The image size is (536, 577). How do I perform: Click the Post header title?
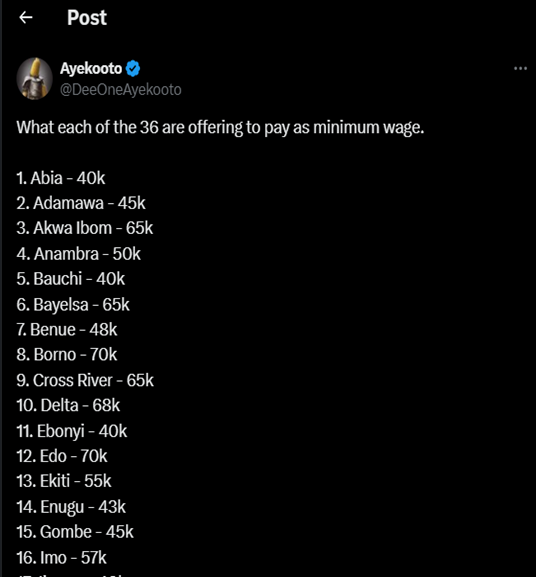87,18
